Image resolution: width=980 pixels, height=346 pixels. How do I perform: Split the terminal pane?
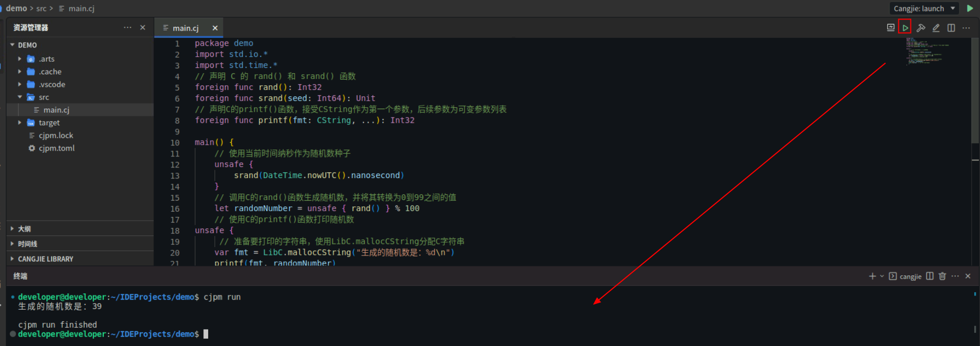[930, 276]
